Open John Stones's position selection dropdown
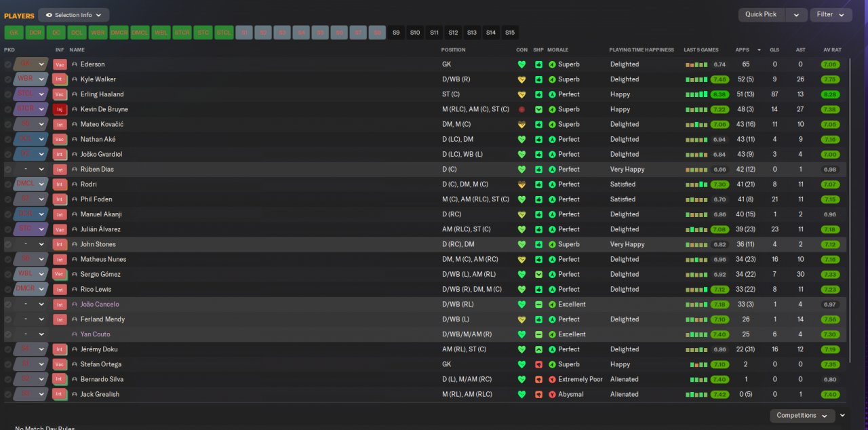The image size is (868, 430). click(31, 244)
